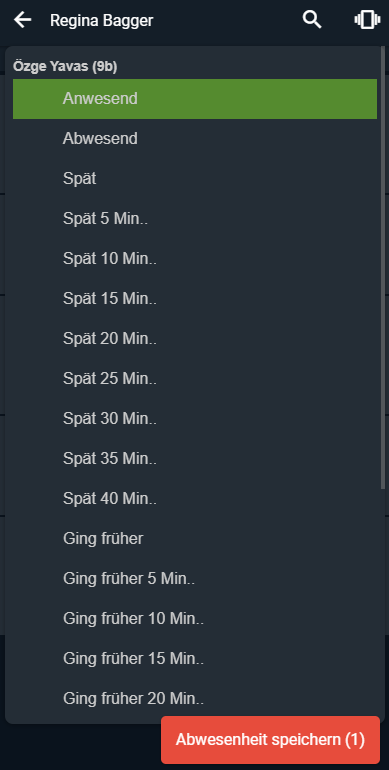Click Abwesenheit speichern (1) button
This screenshot has height=770, width=389.
click(x=271, y=740)
